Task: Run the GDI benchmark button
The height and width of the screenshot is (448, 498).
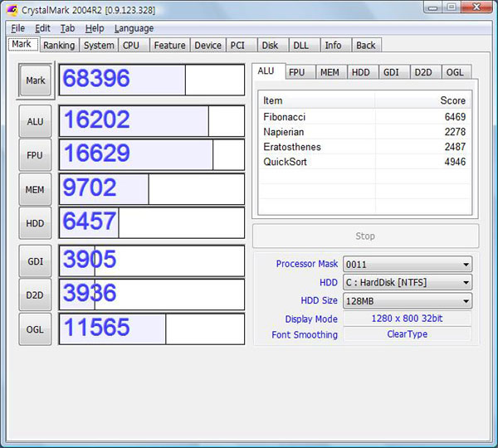Action: point(35,261)
